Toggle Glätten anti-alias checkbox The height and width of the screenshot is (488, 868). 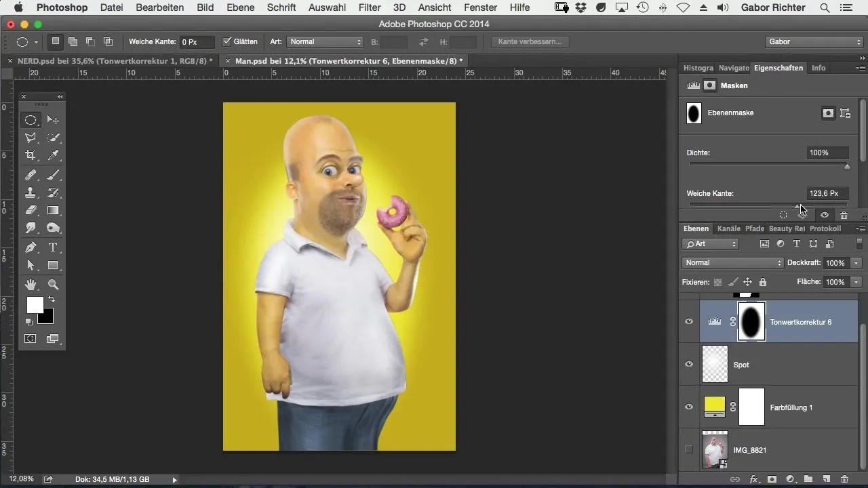227,41
